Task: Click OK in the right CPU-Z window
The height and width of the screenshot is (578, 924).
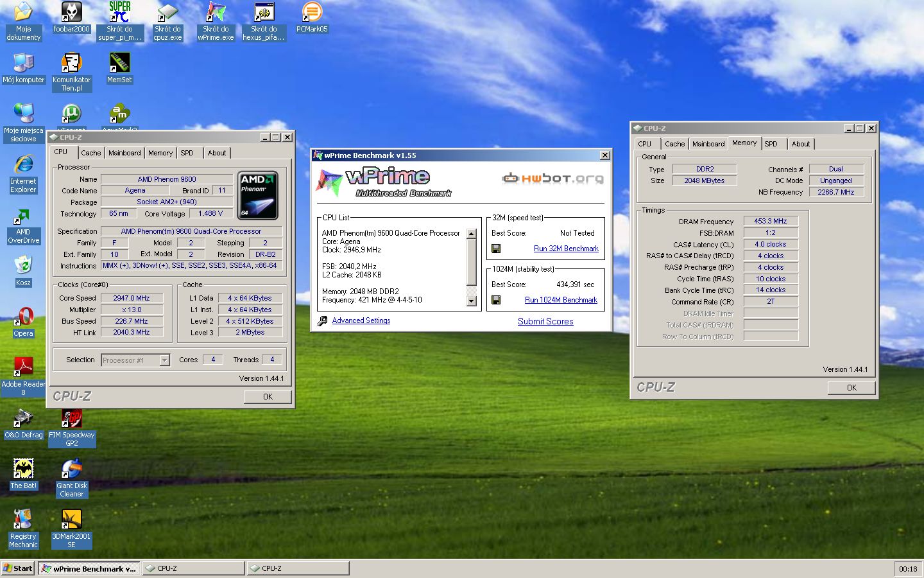Action: pos(851,388)
